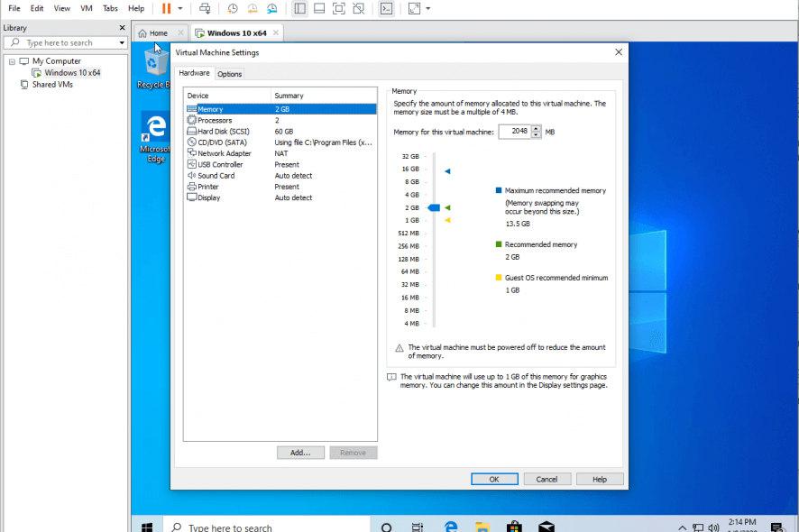Select My Computer in Library
This screenshot has height=532, width=799.
(57, 61)
